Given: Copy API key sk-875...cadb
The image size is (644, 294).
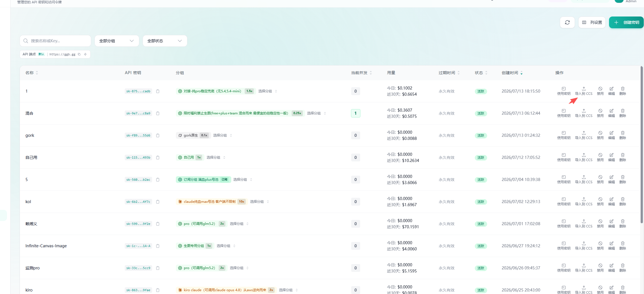Looking at the screenshot, I should 158,91.
